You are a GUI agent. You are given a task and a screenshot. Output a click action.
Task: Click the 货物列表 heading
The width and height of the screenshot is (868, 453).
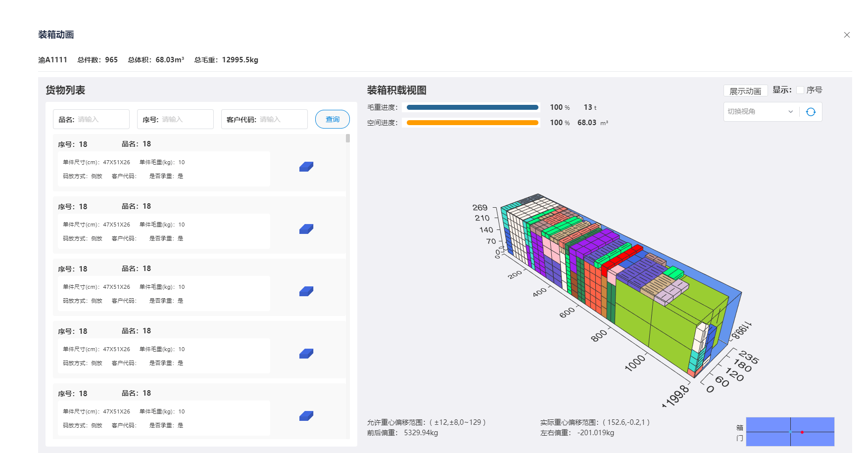pos(65,90)
